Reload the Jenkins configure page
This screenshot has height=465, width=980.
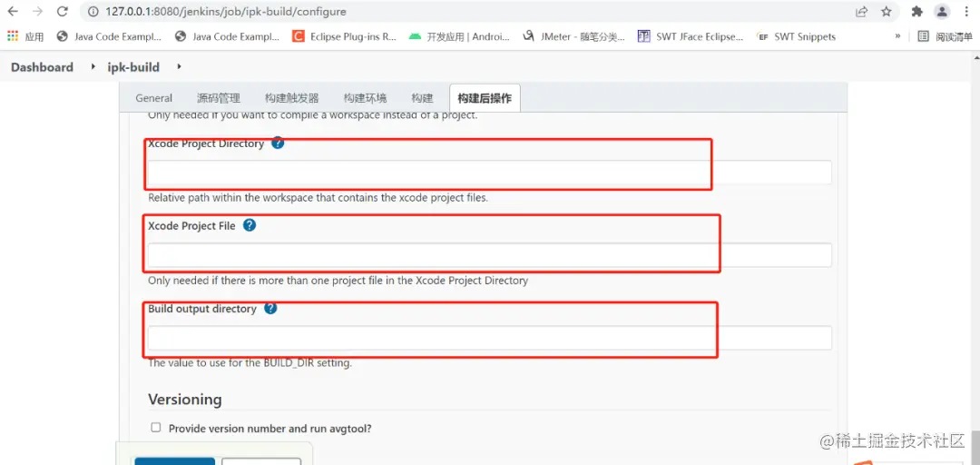click(62, 11)
